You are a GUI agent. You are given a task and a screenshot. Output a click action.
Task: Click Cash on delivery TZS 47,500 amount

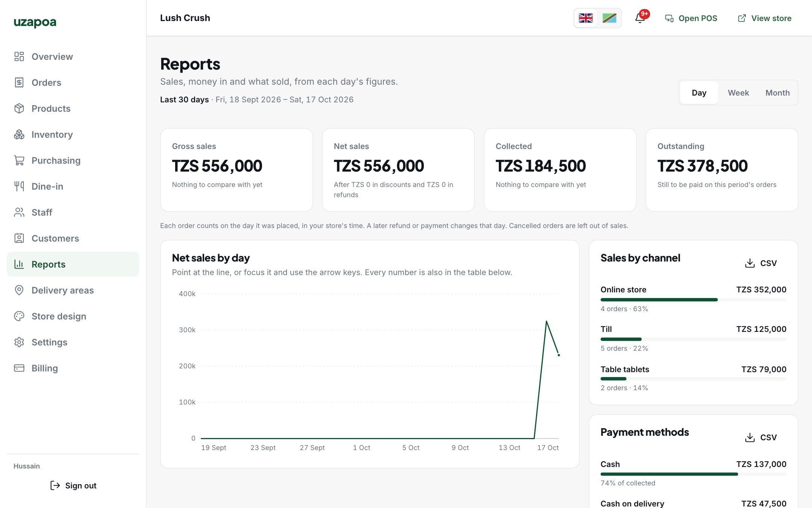pos(764,503)
